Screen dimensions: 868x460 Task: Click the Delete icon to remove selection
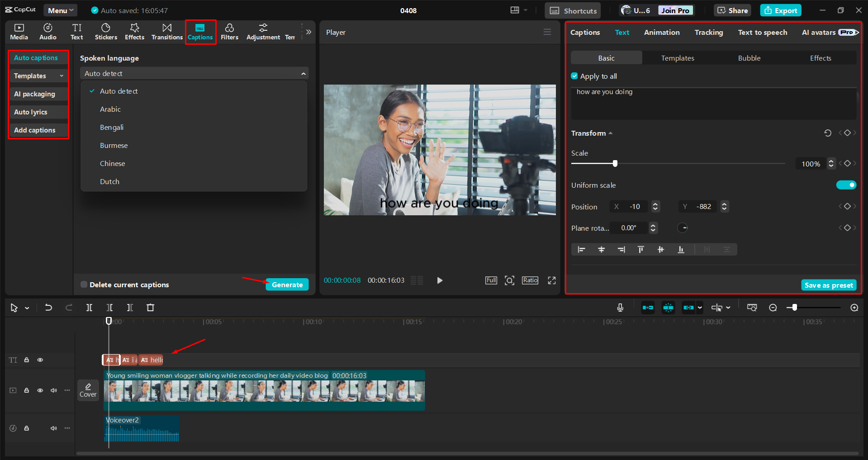point(150,308)
